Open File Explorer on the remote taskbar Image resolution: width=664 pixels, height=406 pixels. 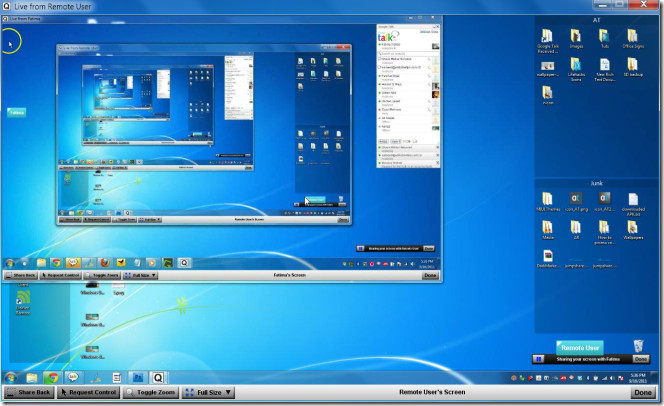32,377
